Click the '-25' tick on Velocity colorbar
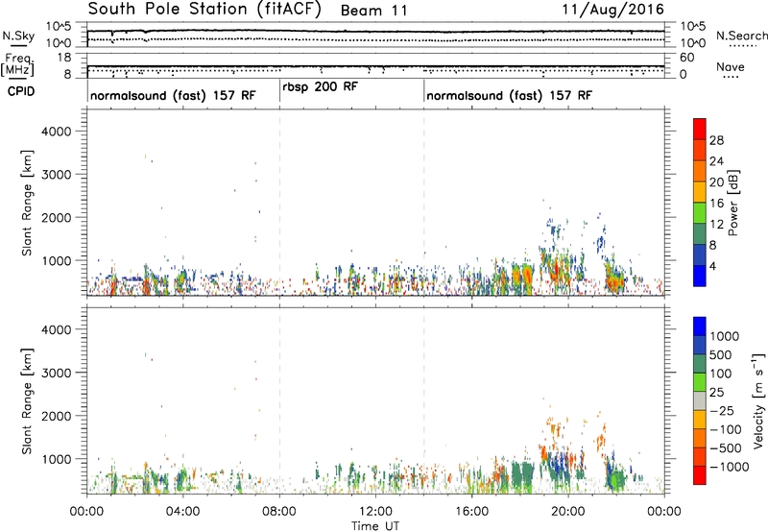 pyautogui.click(x=722, y=410)
